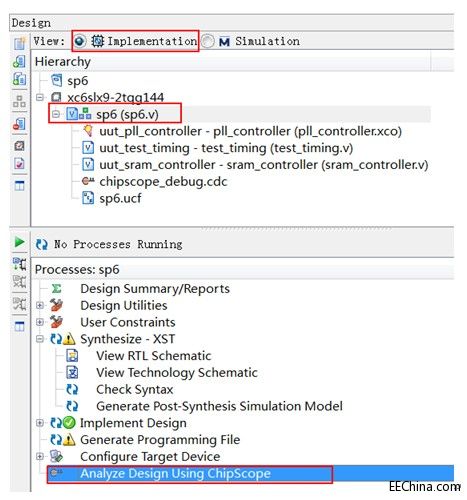467x500 pixels.
Task: Select sp6.ucf constraints file
Action: click(x=120, y=198)
